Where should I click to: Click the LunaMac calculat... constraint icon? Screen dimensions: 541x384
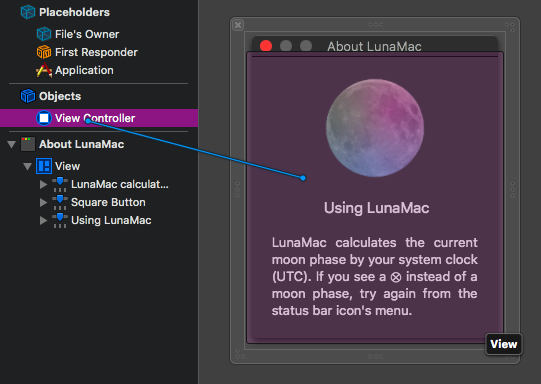click(x=60, y=184)
